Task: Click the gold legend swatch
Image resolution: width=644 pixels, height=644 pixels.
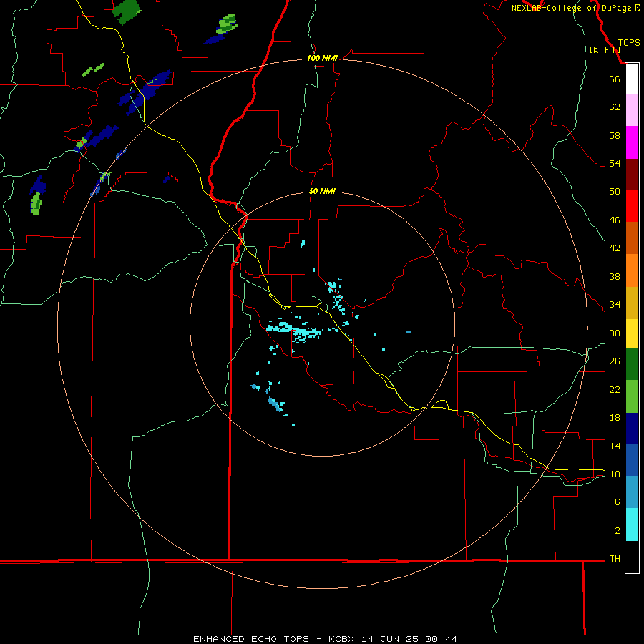Action: tap(632, 303)
